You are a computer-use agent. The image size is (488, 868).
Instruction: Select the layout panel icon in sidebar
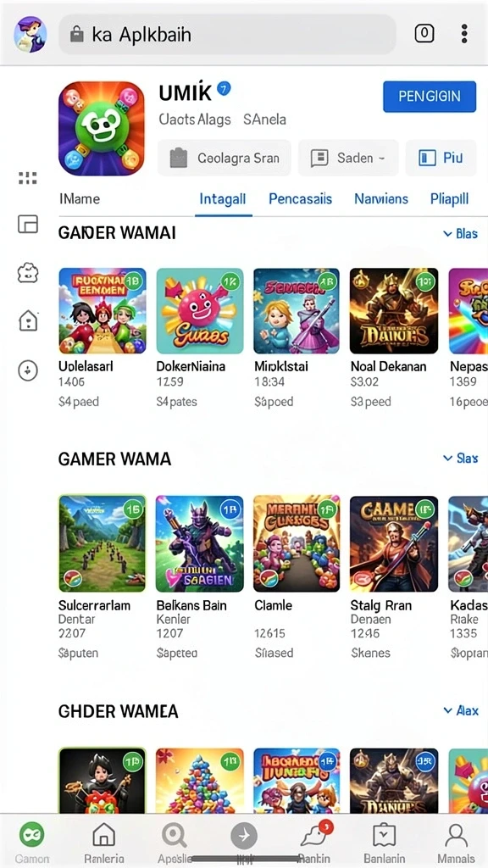click(28, 224)
